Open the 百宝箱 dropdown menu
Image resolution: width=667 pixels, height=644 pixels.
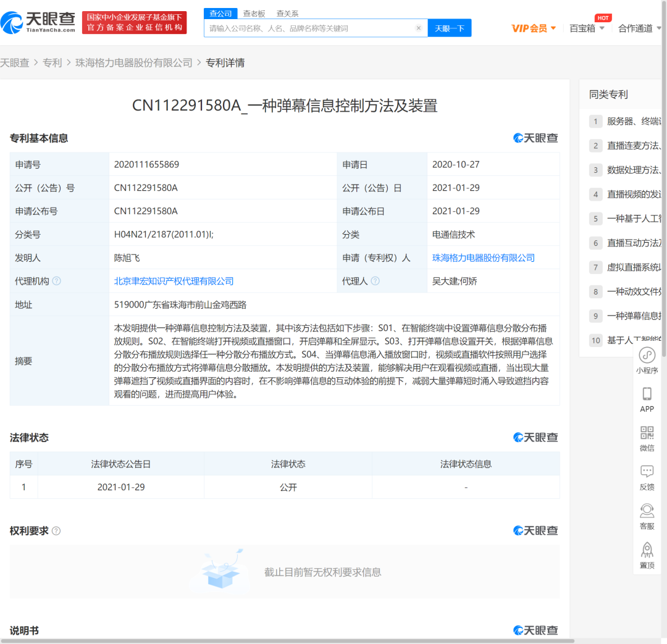(587, 28)
